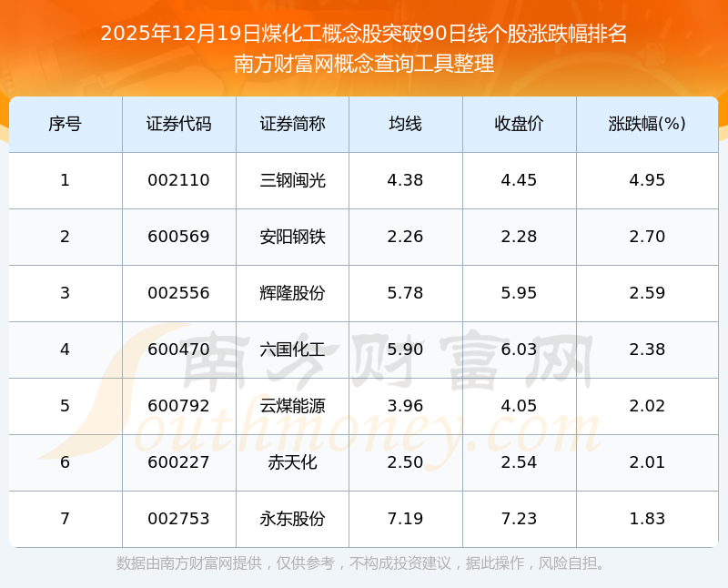Image resolution: width=728 pixels, height=588 pixels.
Task: Click the 序号 column header
Action: (x=65, y=124)
